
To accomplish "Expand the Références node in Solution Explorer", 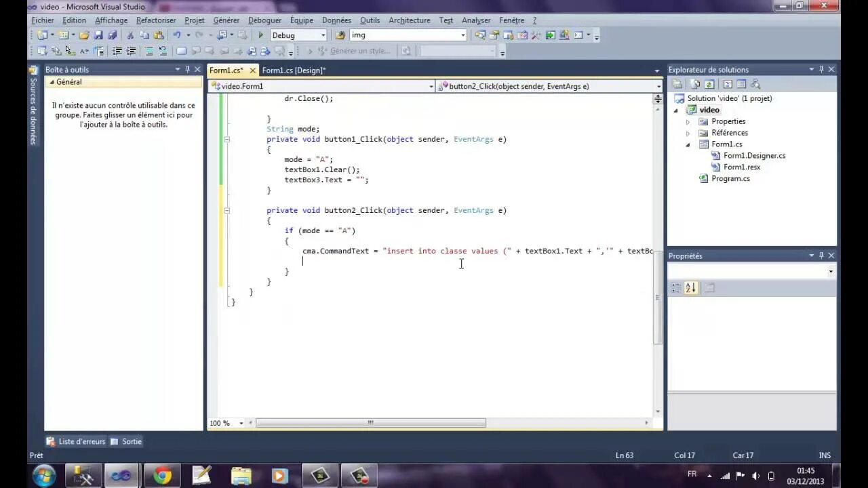I will [688, 134].
